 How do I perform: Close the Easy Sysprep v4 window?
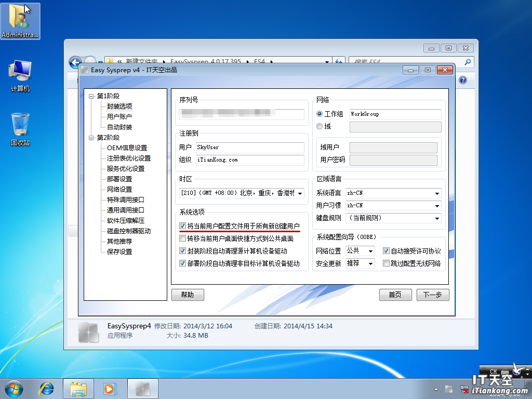click(x=445, y=70)
